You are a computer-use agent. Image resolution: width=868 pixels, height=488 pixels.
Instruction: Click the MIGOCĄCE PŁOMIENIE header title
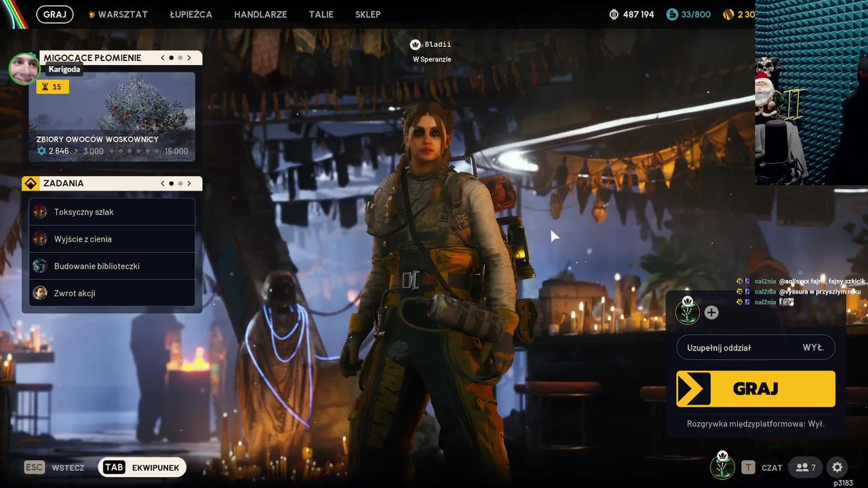click(93, 58)
